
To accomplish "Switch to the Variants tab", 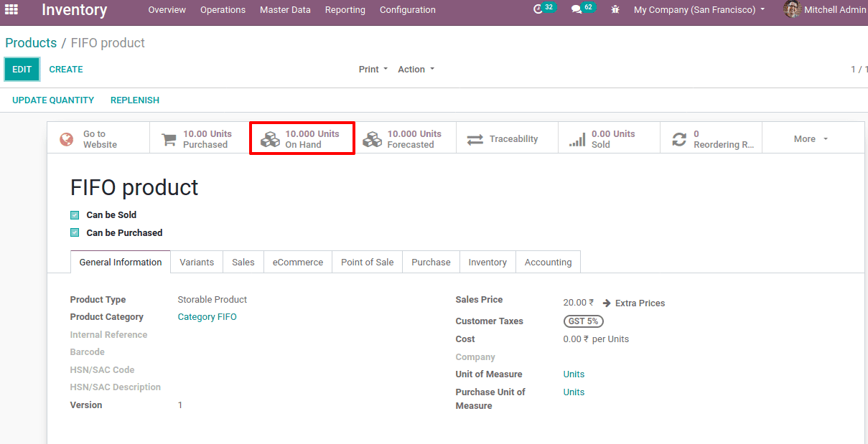I will (197, 263).
